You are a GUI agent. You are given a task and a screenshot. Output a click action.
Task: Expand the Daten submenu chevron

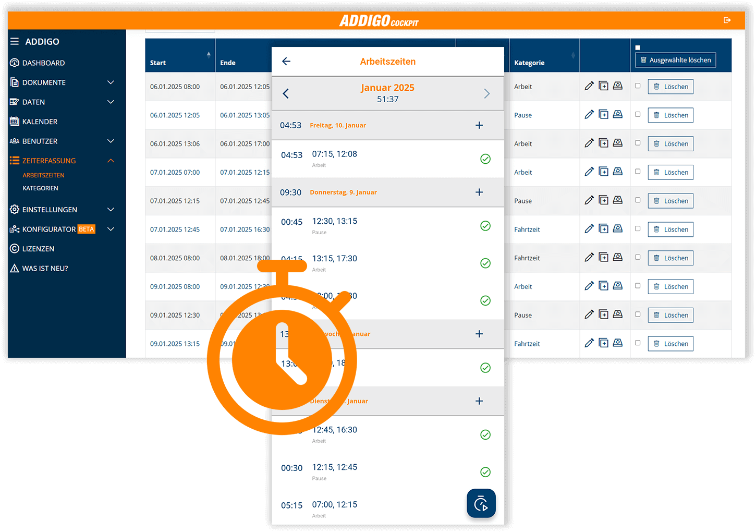click(x=111, y=102)
